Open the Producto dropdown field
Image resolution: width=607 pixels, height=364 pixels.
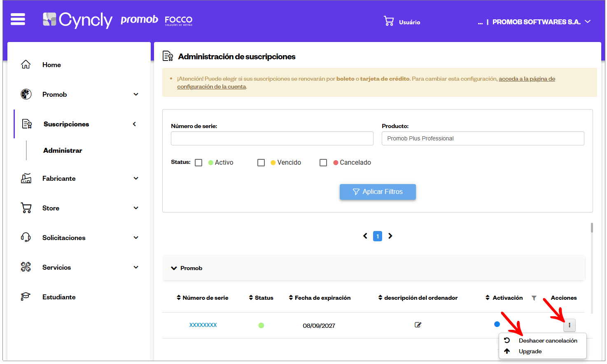tap(483, 138)
